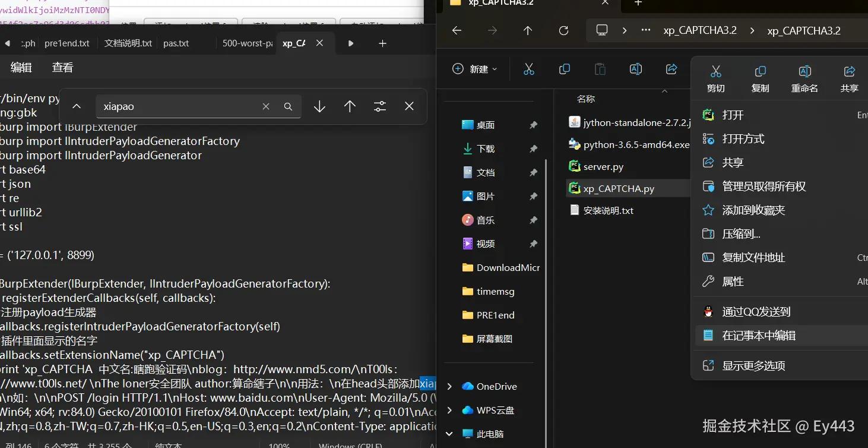Unpin 桌面 from quick access

click(x=533, y=125)
